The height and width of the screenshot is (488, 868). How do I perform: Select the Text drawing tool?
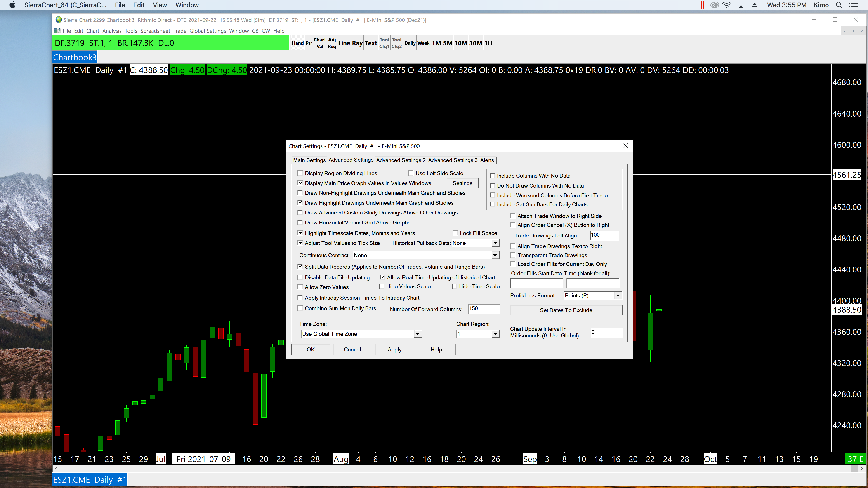pyautogui.click(x=371, y=43)
